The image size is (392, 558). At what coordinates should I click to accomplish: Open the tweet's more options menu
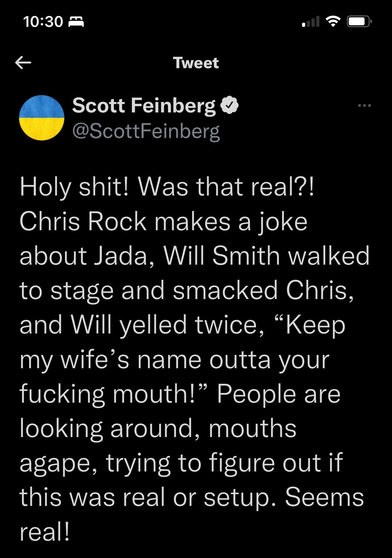tap(365, 105)
